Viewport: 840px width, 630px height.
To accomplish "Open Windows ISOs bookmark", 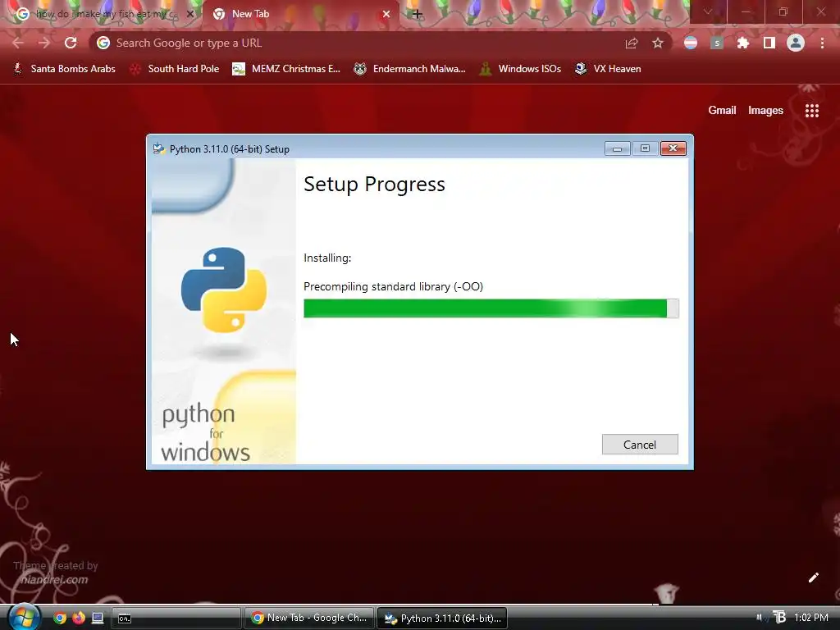I will [x=520, y=69].
